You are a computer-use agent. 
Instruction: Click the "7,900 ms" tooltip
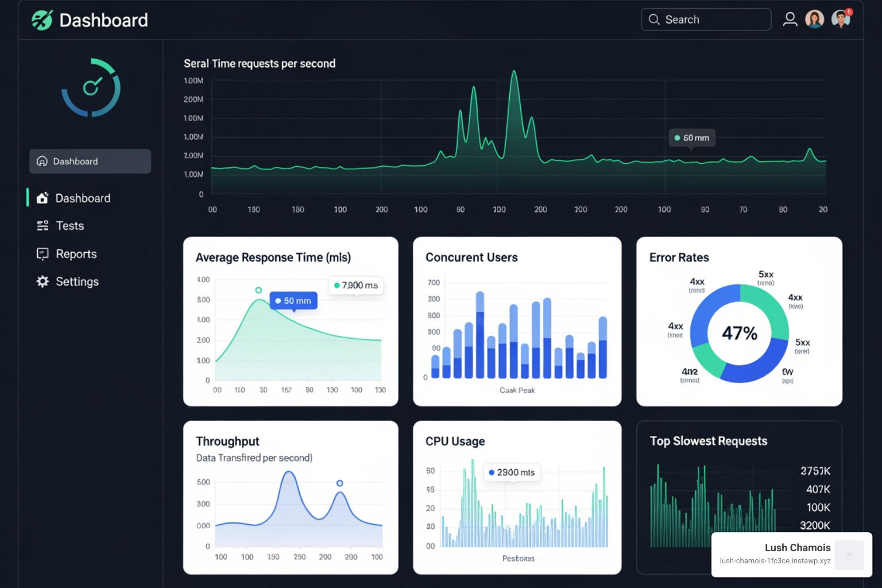point(356,285)
